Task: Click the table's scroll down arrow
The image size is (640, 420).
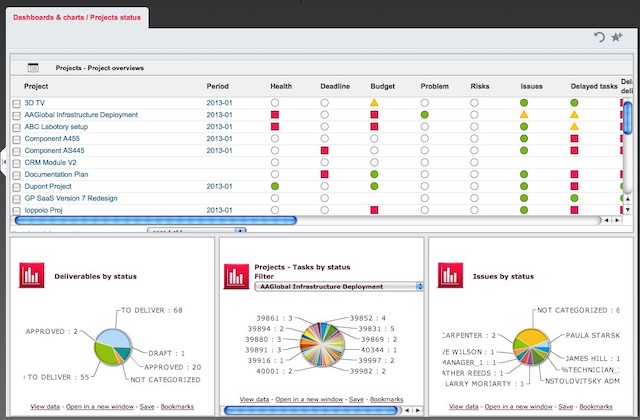Action: tap(628, 210)
